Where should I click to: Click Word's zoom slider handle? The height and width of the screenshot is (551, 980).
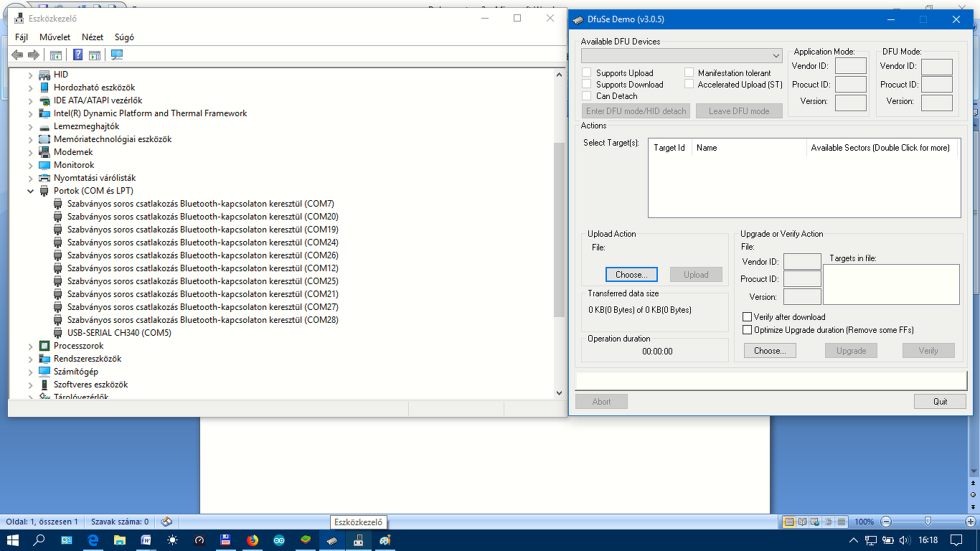tap(928, 522)
